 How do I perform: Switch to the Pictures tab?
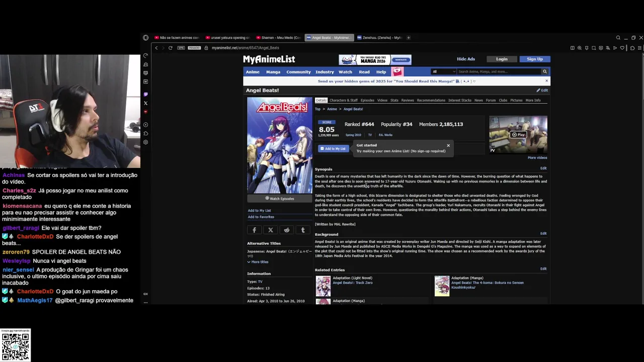516,100
